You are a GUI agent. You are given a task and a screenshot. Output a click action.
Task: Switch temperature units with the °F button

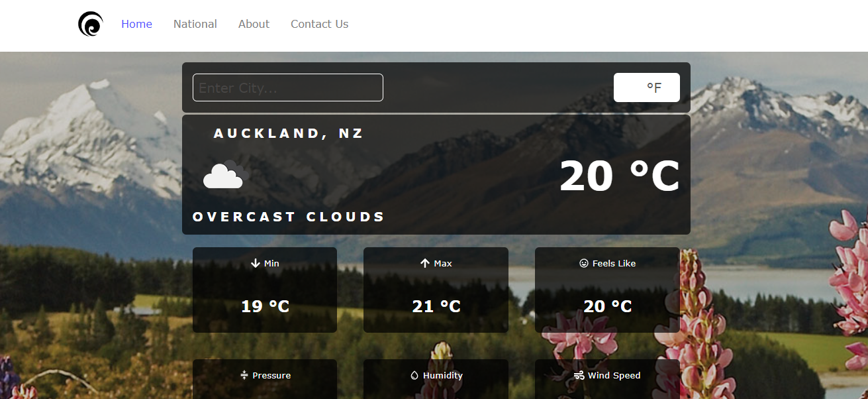point(646,87)
